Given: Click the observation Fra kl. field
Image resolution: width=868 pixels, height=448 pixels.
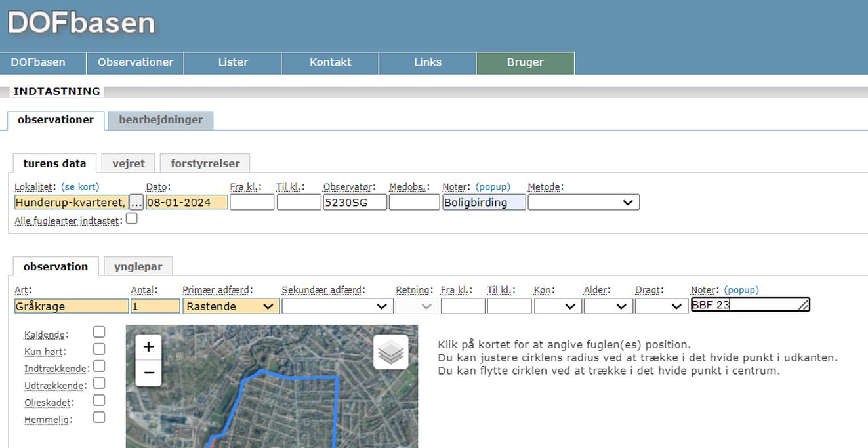Looking at the screenshot, I should (463, 306).
